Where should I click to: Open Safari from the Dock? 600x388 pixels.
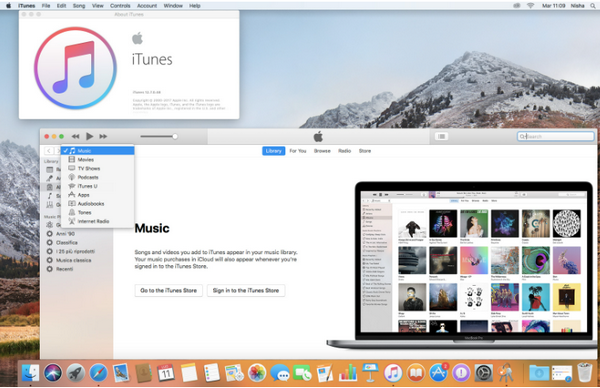click(x=98, y=373)
